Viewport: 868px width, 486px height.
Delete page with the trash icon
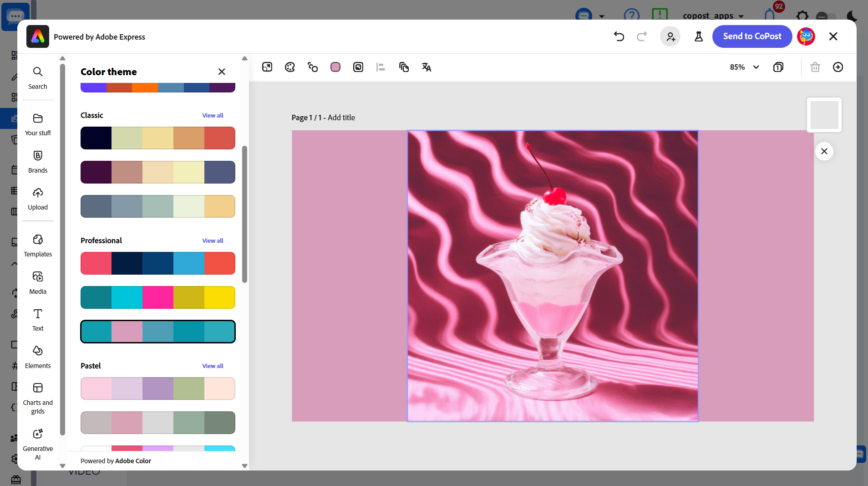coord(815,67)
